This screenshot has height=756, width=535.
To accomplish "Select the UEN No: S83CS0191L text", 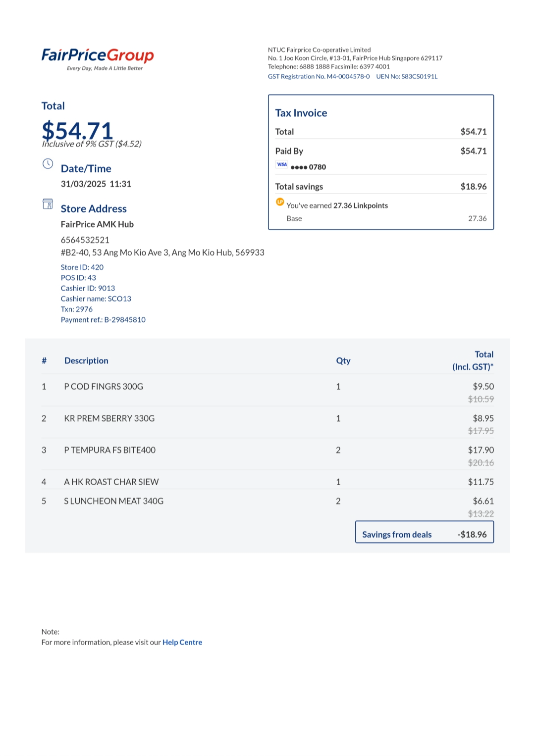I will 407,76.
